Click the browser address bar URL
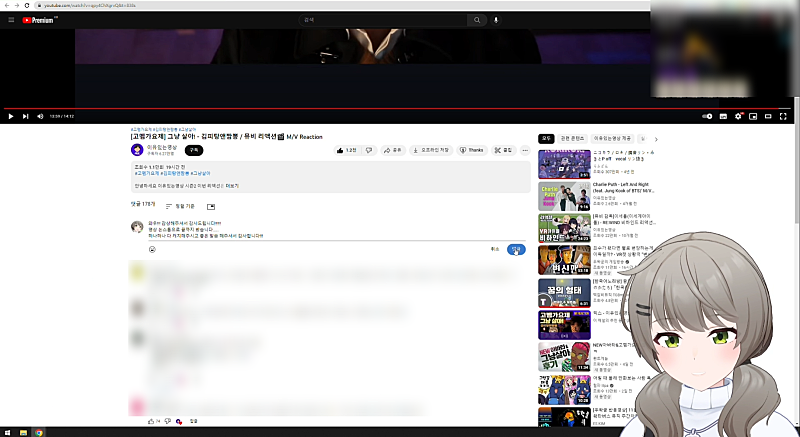The image size is (800, 437). 90,5
